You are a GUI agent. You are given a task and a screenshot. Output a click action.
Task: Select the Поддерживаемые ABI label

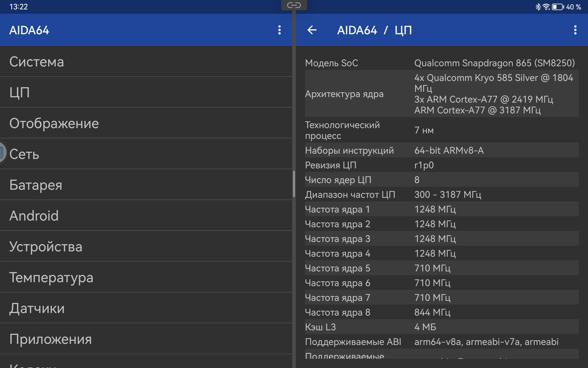coord(353,342)
